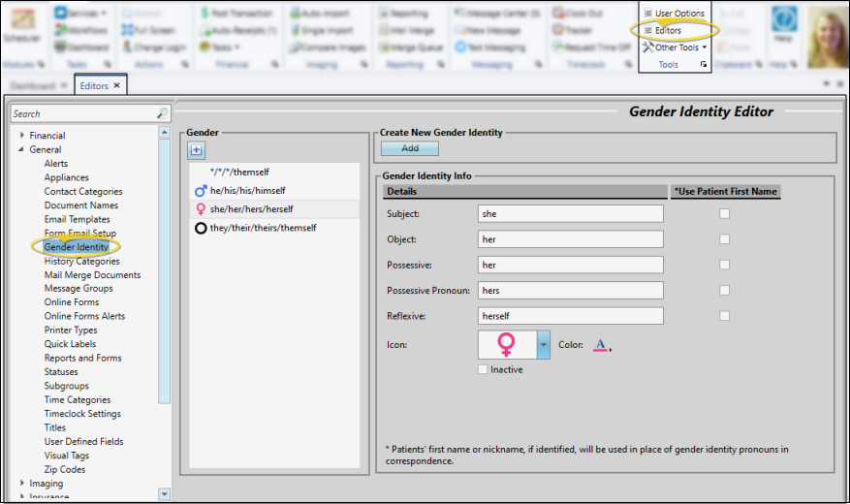Select Email Templates in the General tree
This screenshot has width=850, height=504.
77,219
